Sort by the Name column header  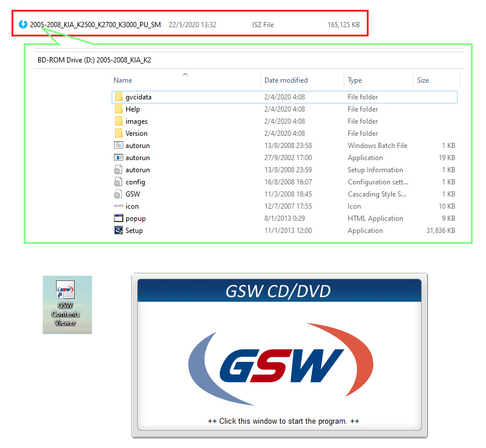click(123, 80)
